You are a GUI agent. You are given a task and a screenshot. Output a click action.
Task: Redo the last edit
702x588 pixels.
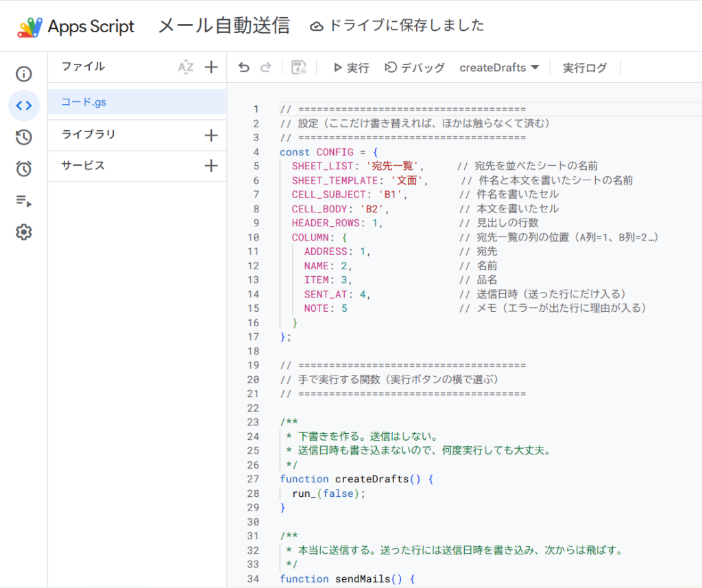point(266,68)
